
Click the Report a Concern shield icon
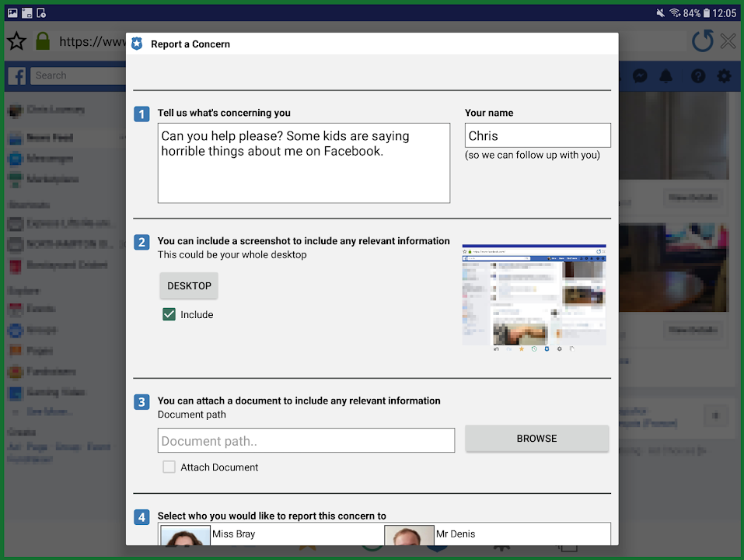[x=137, y=44]
